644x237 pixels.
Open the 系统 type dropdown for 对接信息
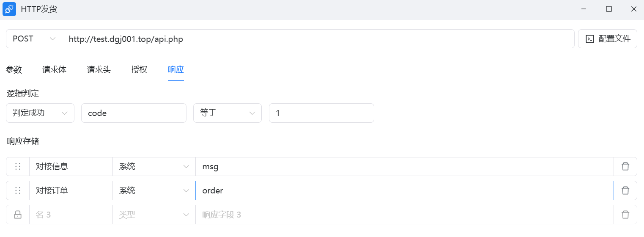tap(153, 166)
